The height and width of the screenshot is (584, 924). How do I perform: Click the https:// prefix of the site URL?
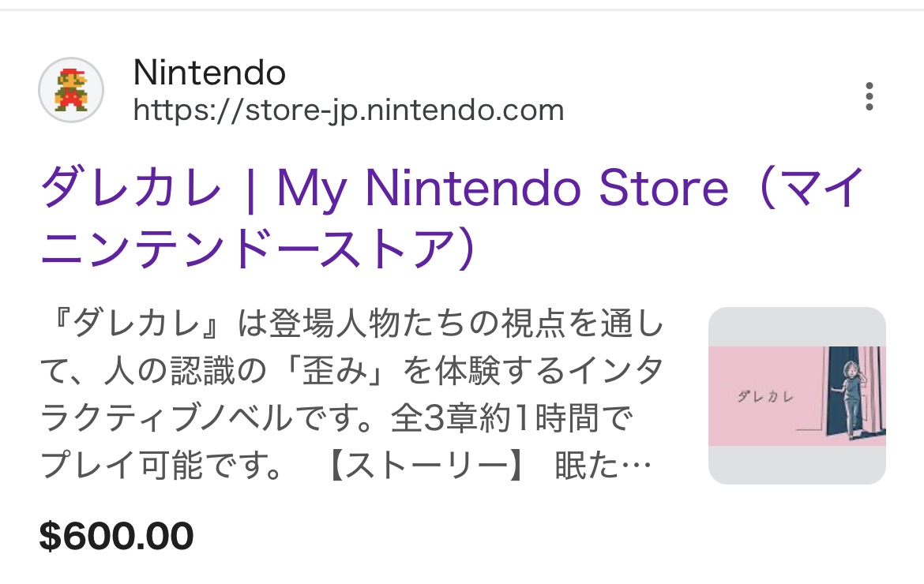182,110
